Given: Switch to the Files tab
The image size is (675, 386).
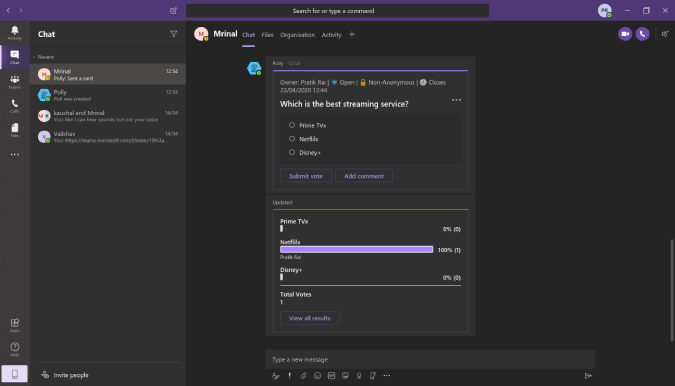Looking at the screenshot, I should (x=267, y=35).
